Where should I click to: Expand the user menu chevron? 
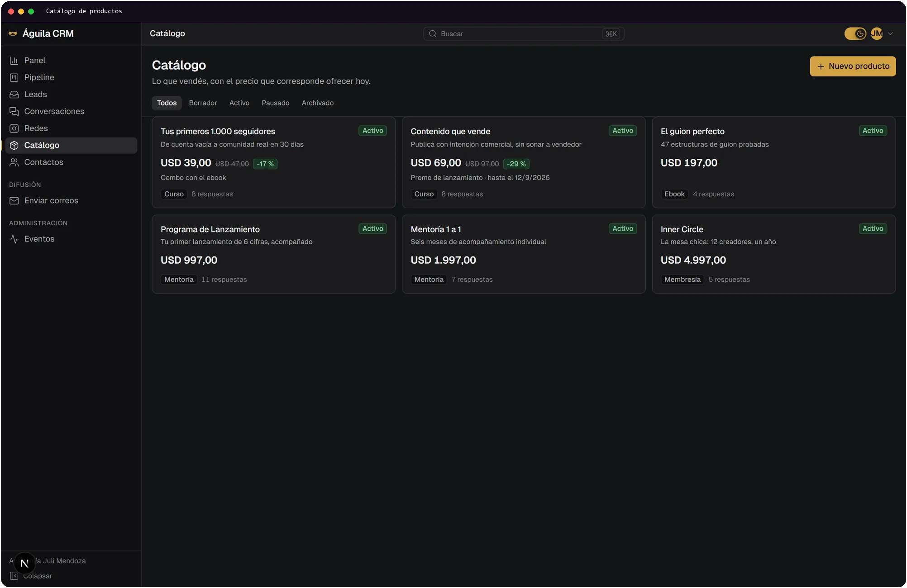click(890, 33)
